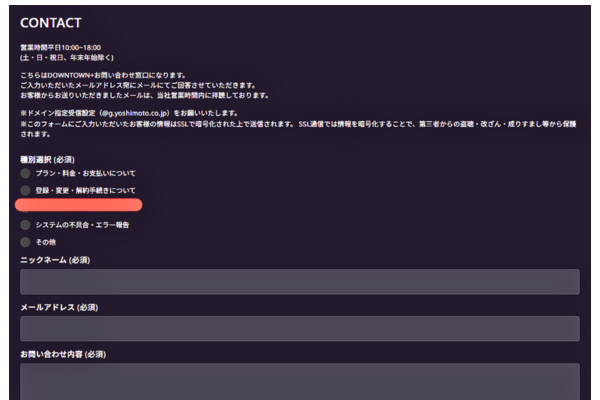Click the 種別選択 (必須) section label
The height and width of the screenshot is (400, 600).
point(48,158)
